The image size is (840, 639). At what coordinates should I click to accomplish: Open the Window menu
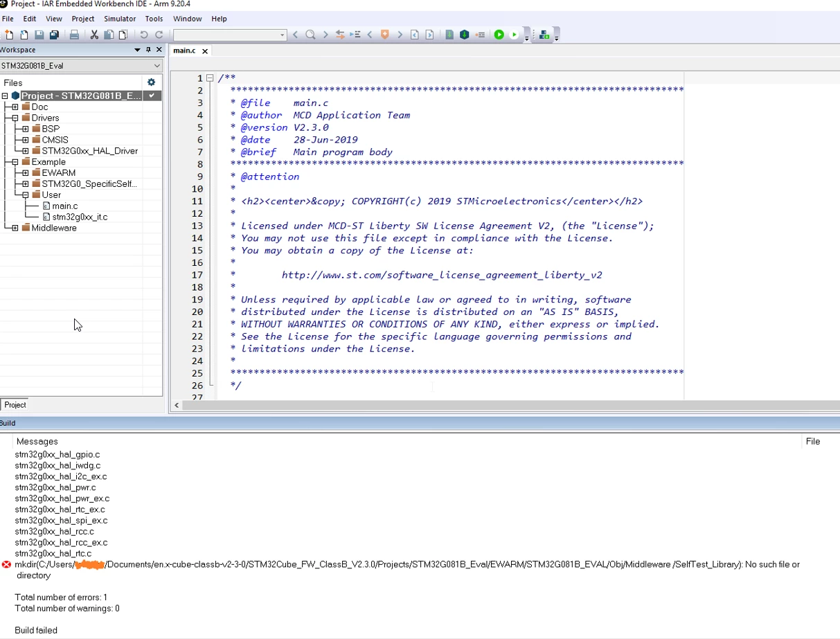188,19
